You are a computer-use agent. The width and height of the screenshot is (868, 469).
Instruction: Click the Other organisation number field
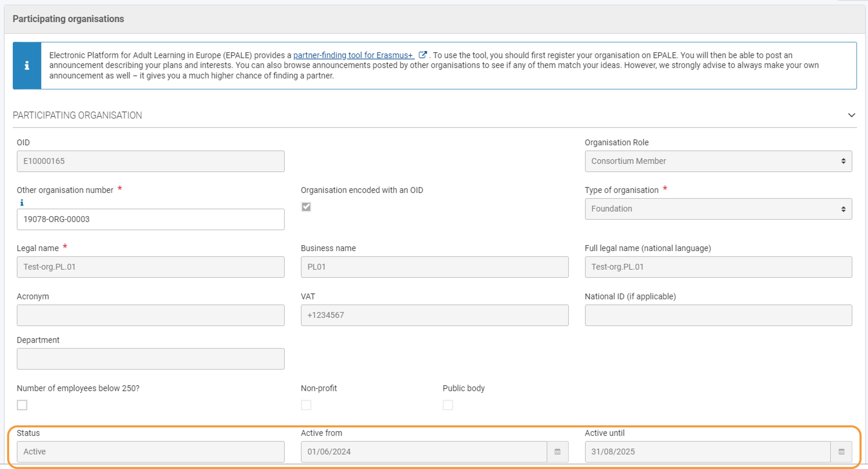click(150, 219)
